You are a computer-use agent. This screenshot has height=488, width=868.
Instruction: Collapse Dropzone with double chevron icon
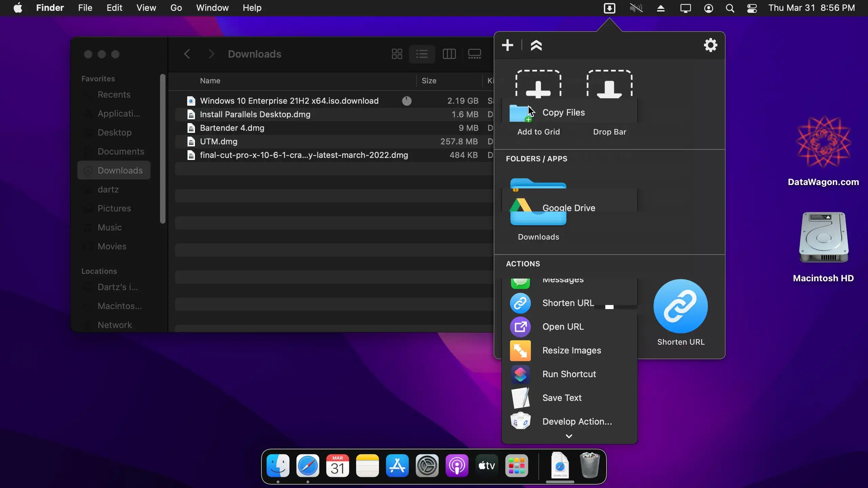click(536, 45)
